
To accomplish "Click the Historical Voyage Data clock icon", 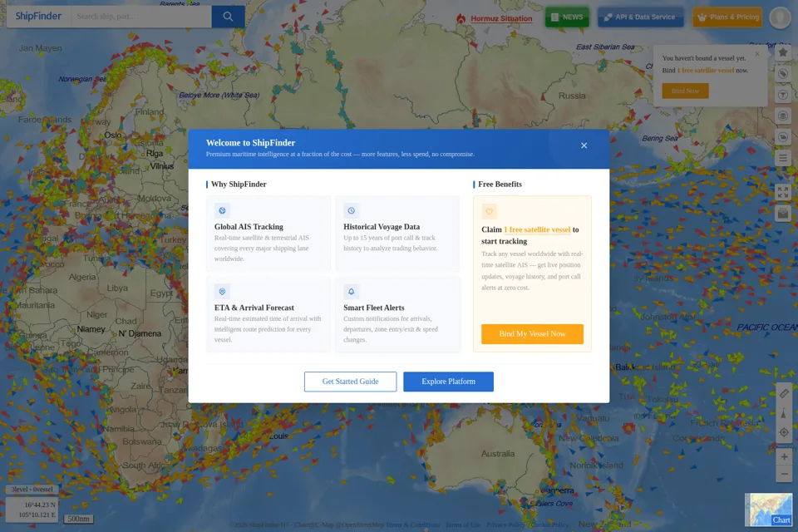I will [351, 211].
